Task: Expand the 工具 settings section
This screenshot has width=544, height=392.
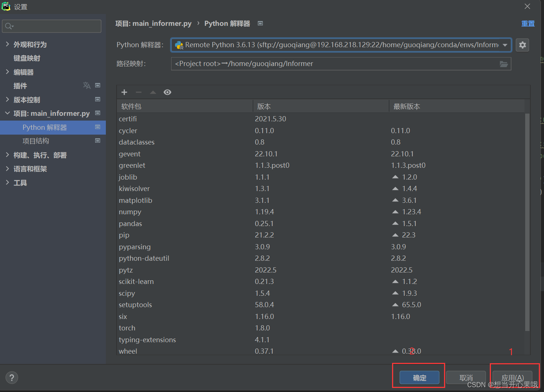Action: click(7, 183)
